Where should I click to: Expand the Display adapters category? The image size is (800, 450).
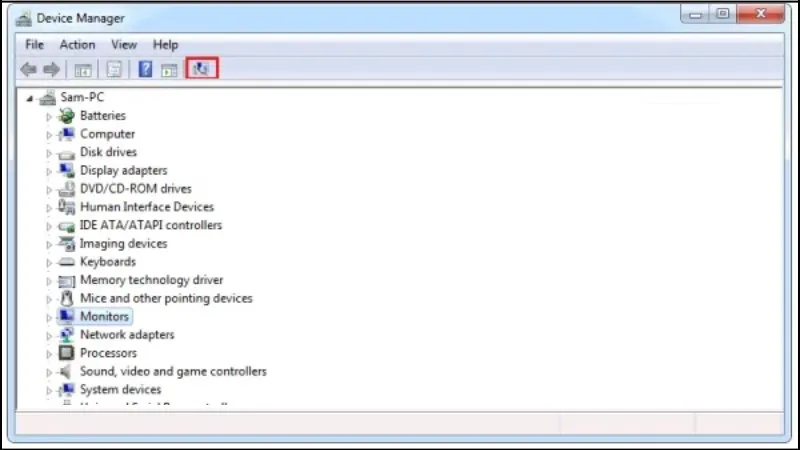(x=48, y=171)
